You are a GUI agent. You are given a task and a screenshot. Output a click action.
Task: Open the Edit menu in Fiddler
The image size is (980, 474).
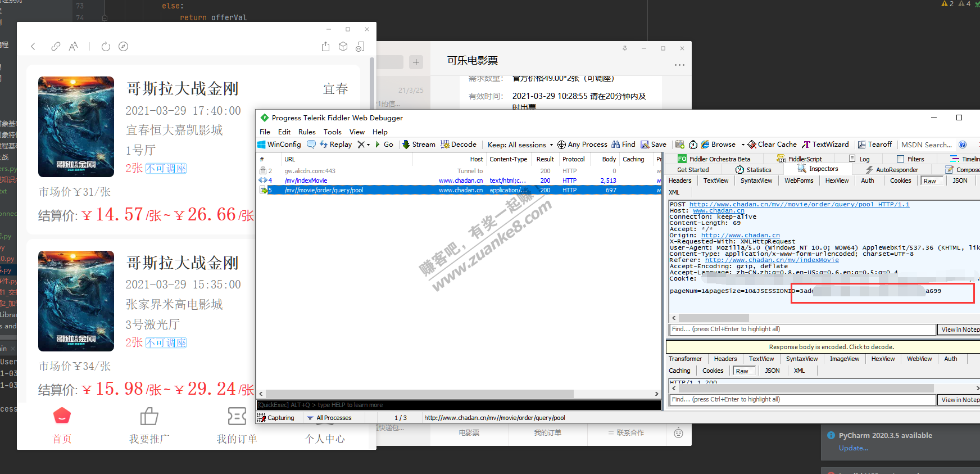point(284,132)
